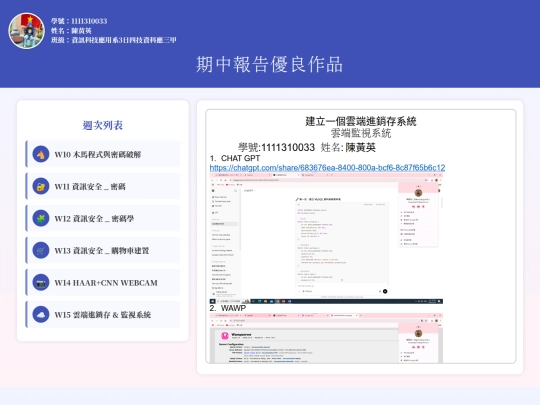Click the 週次列表 heading
This screenshot has width=540, height=405.
click(103, 125)
